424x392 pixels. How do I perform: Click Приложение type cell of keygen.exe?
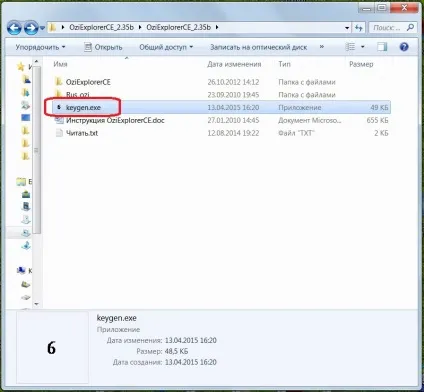(x=300, y=108)
